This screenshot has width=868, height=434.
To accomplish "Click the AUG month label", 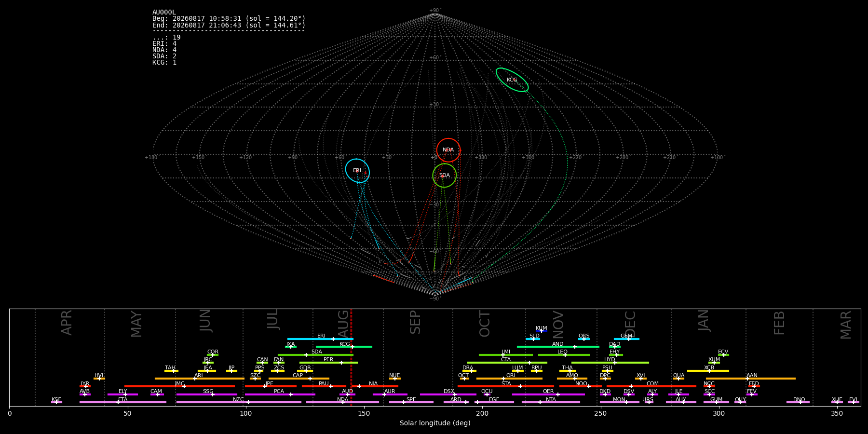I will click(x=343, y=323).
